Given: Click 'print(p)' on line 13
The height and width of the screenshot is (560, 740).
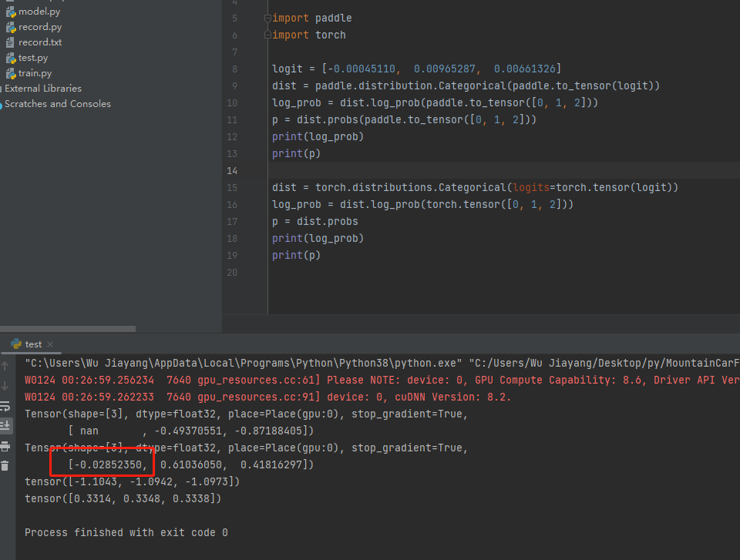Looking at the screenshot, I should click(x=296, y=154).
